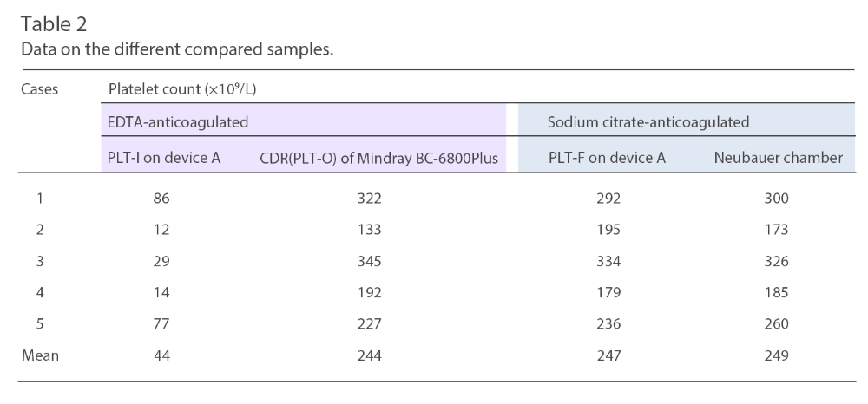This screenshot has height=404, width=868.
Task: Select the 'Sodium citrate-anticoagulated' group header
Action: (648, 122)
